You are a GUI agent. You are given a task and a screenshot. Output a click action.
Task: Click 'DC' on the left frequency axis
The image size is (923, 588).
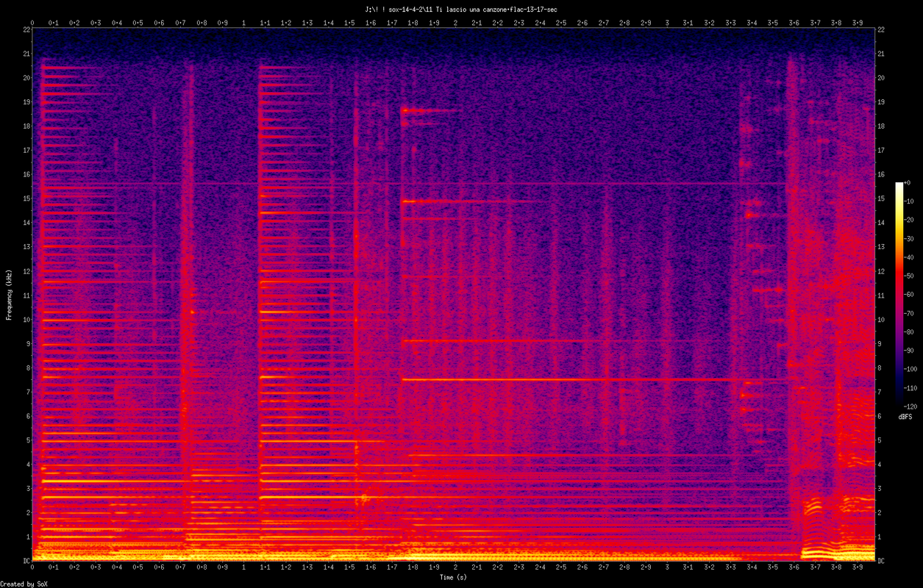[26, 561]
